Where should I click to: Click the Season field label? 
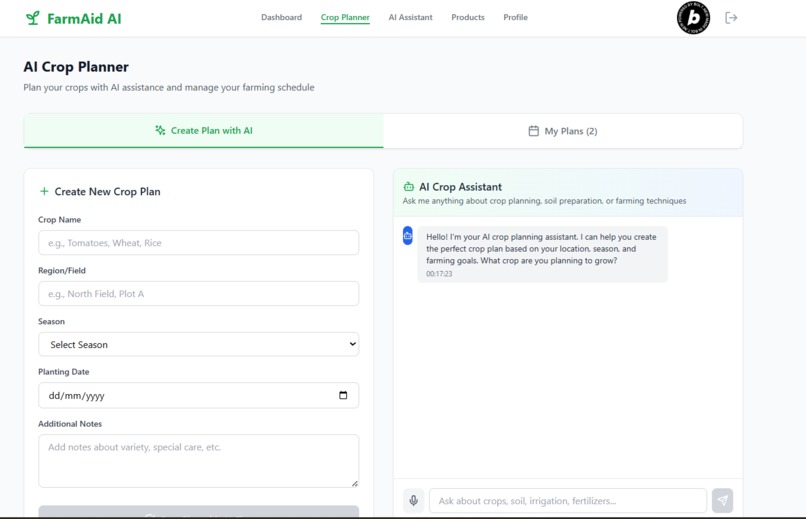pyautogui.click(x=51, y=322)
